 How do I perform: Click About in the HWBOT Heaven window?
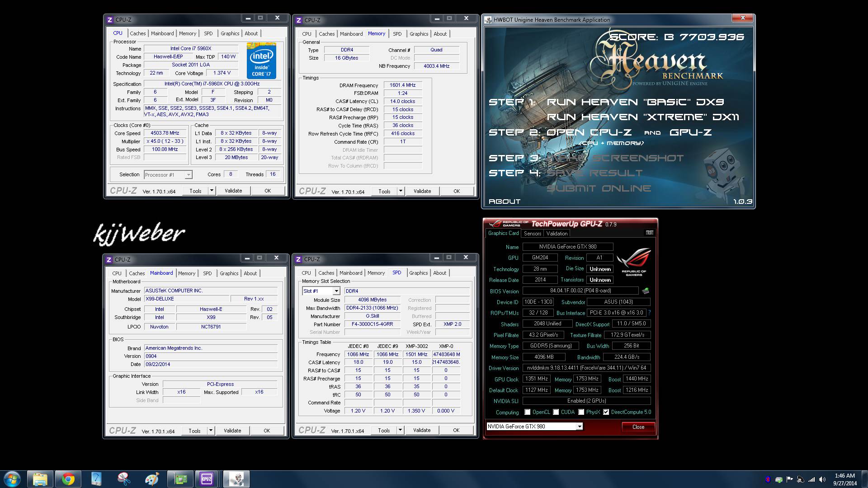tap(505, 202)
